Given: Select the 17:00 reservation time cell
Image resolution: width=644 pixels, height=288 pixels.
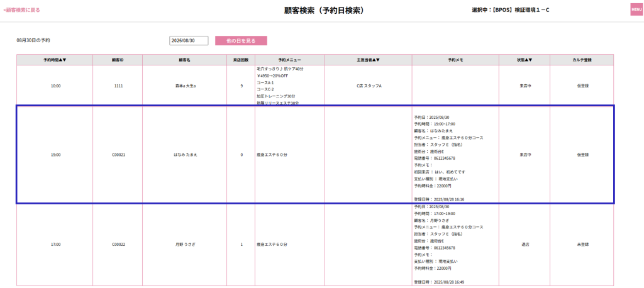Looking at the screenshot, I should pos(55,244).
